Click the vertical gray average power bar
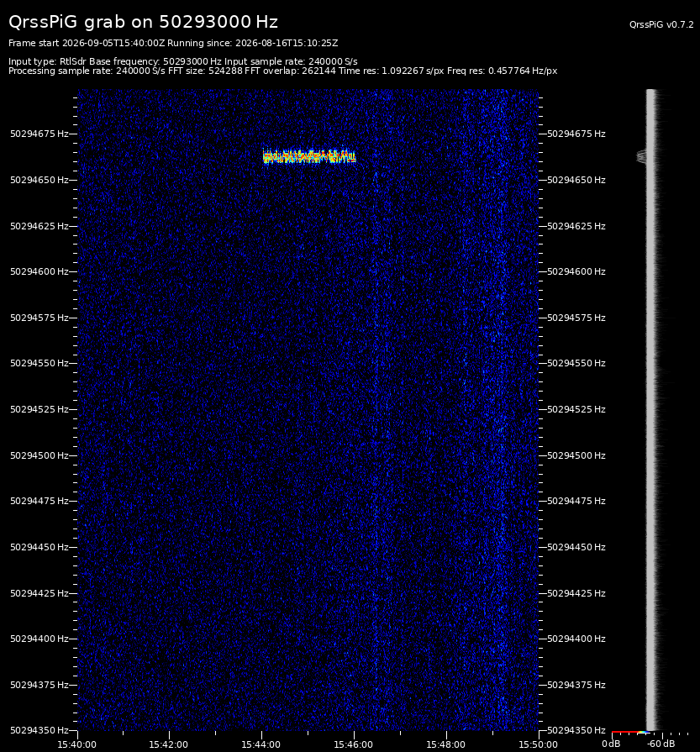This screenshot has width=700, height=752. 651,409
